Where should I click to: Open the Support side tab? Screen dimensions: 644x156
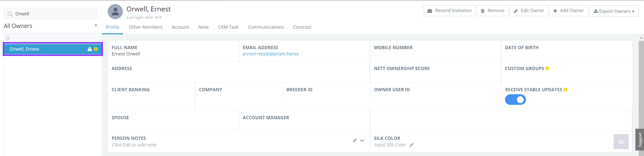point(640,140)
